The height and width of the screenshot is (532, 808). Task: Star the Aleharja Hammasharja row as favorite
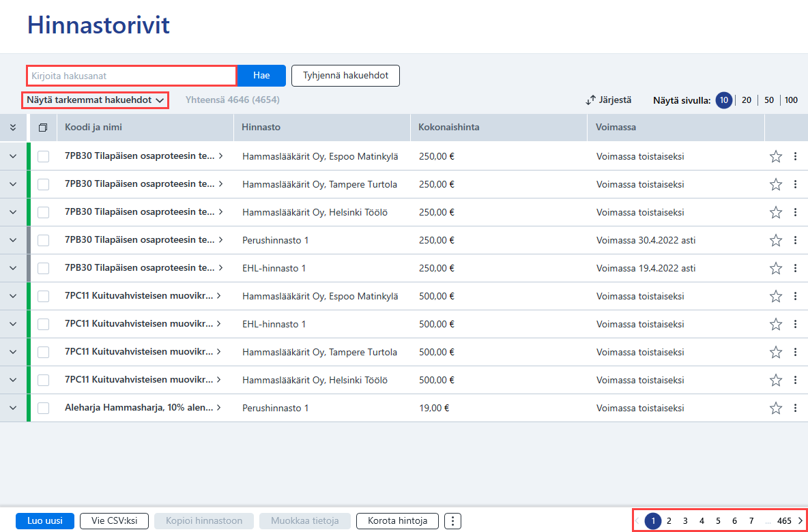pos(775,409)
